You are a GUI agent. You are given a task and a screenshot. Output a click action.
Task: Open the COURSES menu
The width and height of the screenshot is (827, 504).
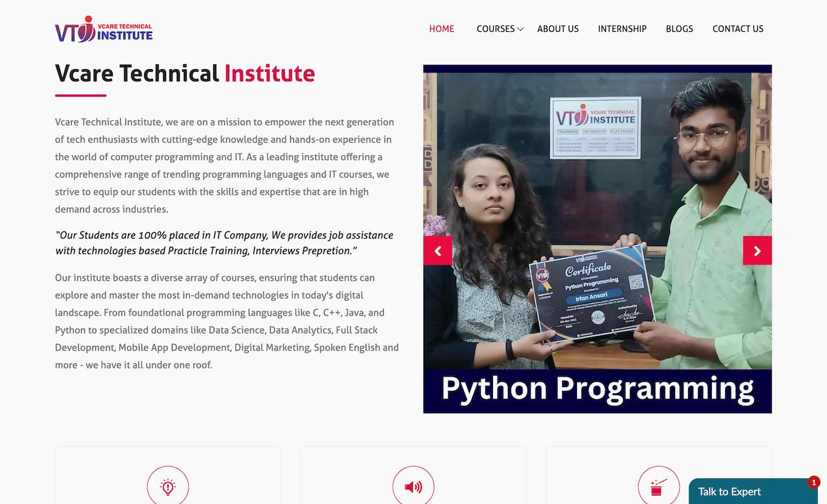point(496,29)
